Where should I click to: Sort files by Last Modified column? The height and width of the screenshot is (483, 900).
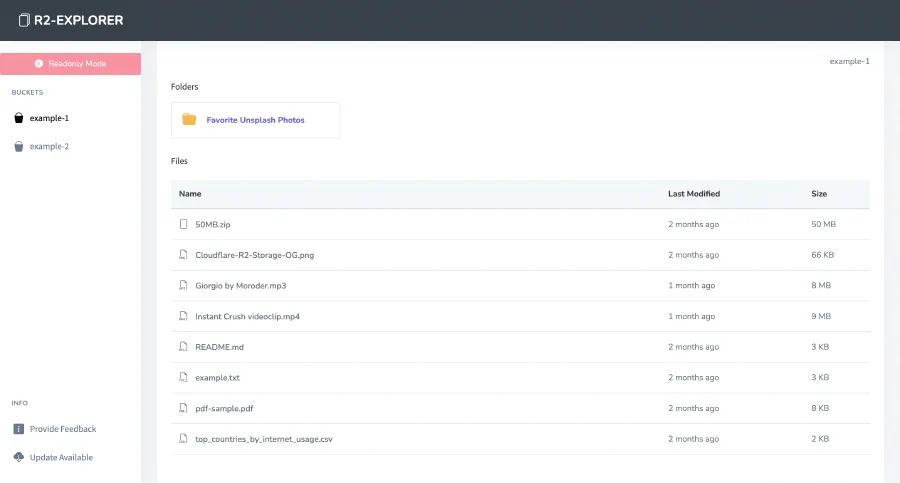point(694,194)
